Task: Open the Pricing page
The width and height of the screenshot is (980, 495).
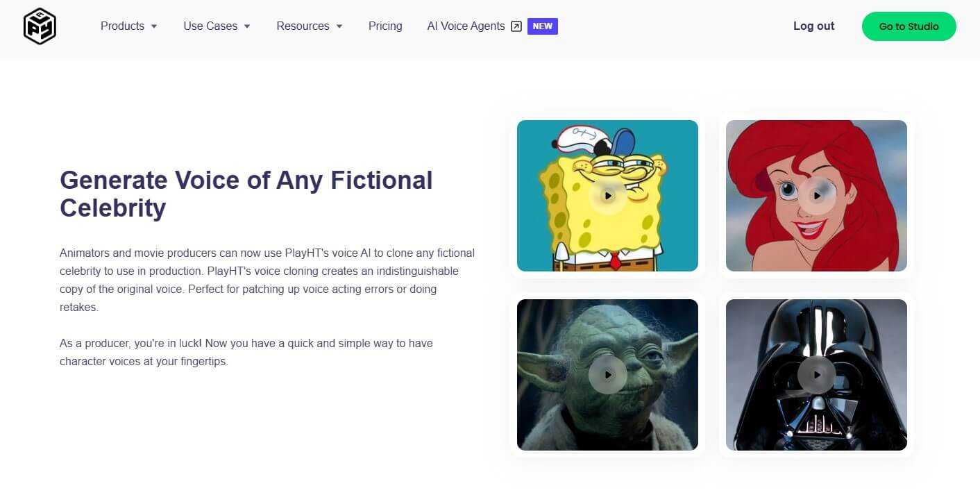Action: click(x=385, y=26)
